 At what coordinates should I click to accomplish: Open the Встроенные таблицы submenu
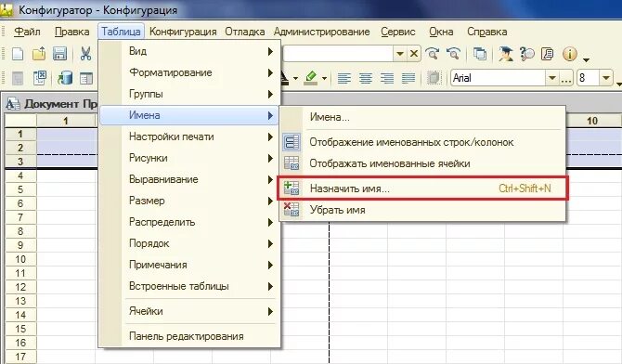[x=190, y=286]
